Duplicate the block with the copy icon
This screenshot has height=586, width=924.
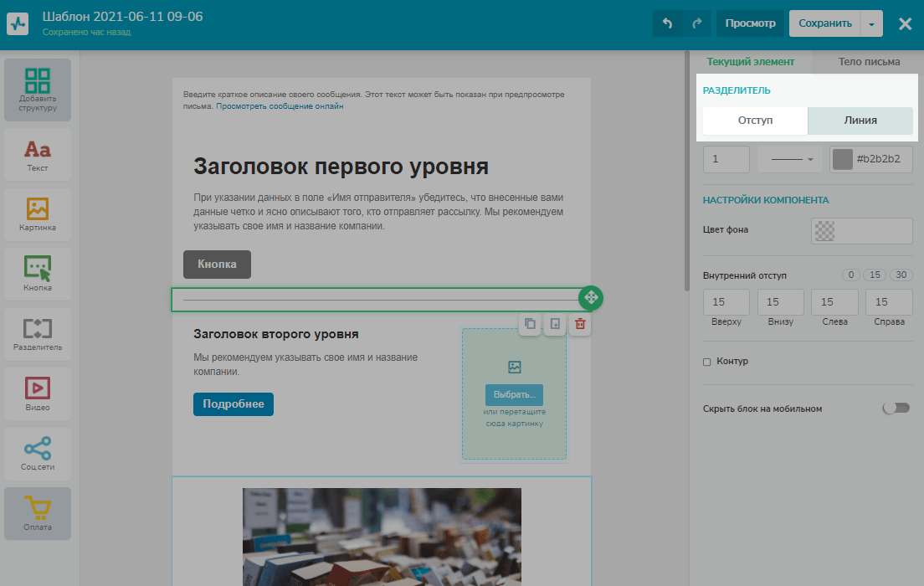530,324
